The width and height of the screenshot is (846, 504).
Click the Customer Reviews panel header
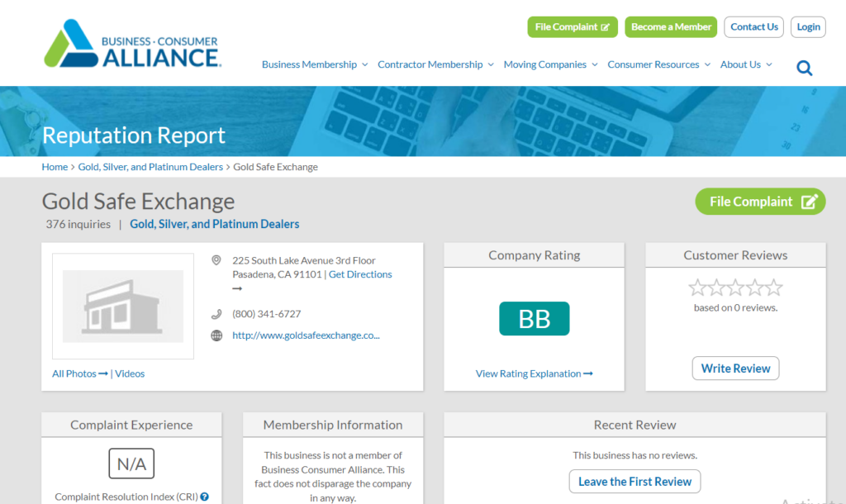pos(735,255)
